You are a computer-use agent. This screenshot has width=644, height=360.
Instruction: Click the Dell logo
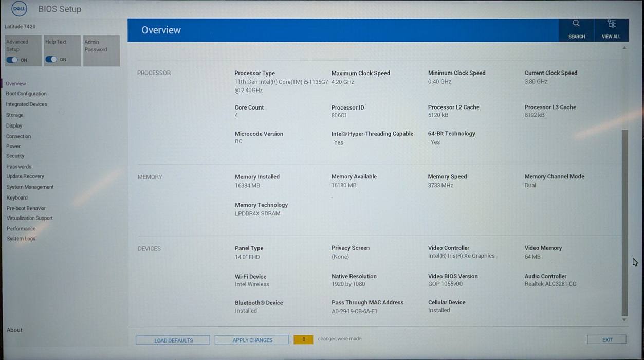(19, 9)
